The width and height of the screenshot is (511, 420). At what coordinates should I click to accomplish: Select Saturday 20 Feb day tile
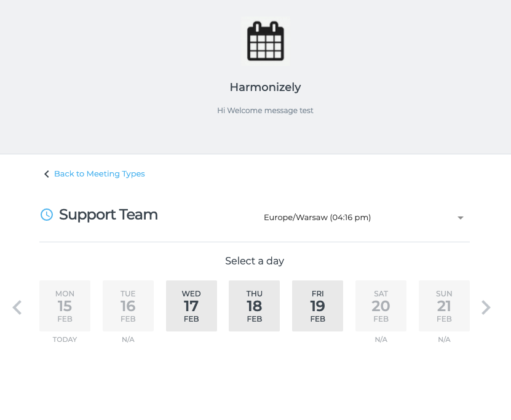[x=381, y=306]
